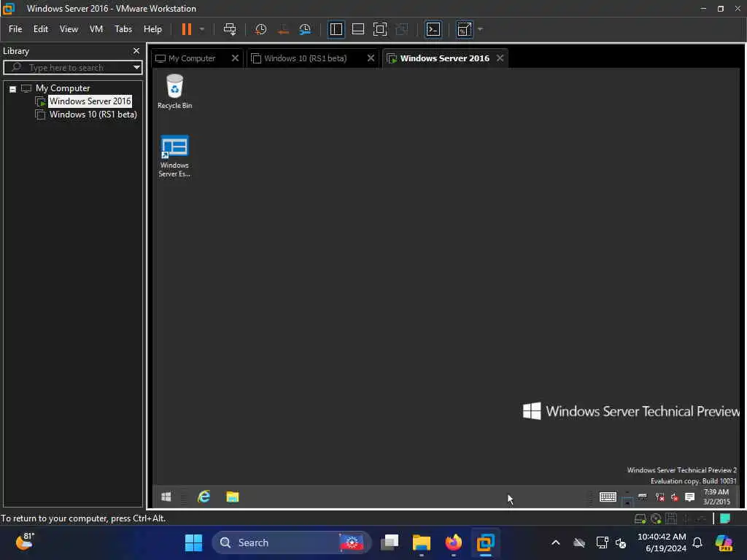The image size is (747, 560).
Task: Click the library search input field
Action: [x=71, y=68]
